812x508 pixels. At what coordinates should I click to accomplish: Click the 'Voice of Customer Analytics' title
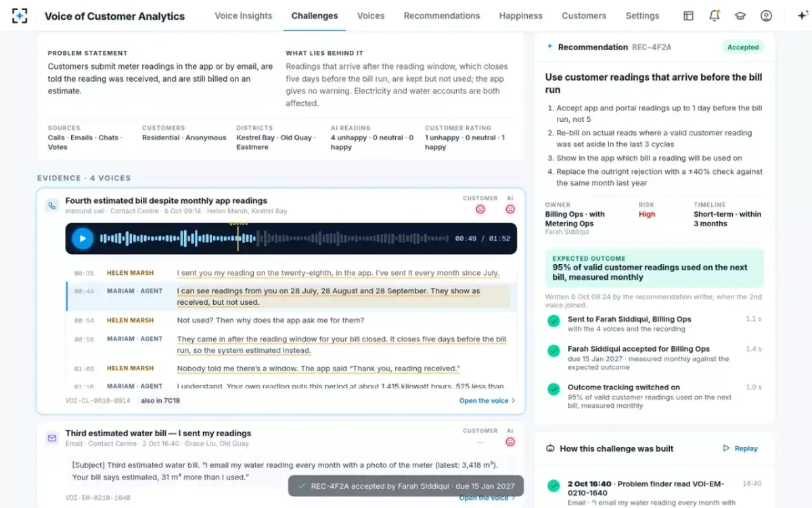tap(114, 16)
